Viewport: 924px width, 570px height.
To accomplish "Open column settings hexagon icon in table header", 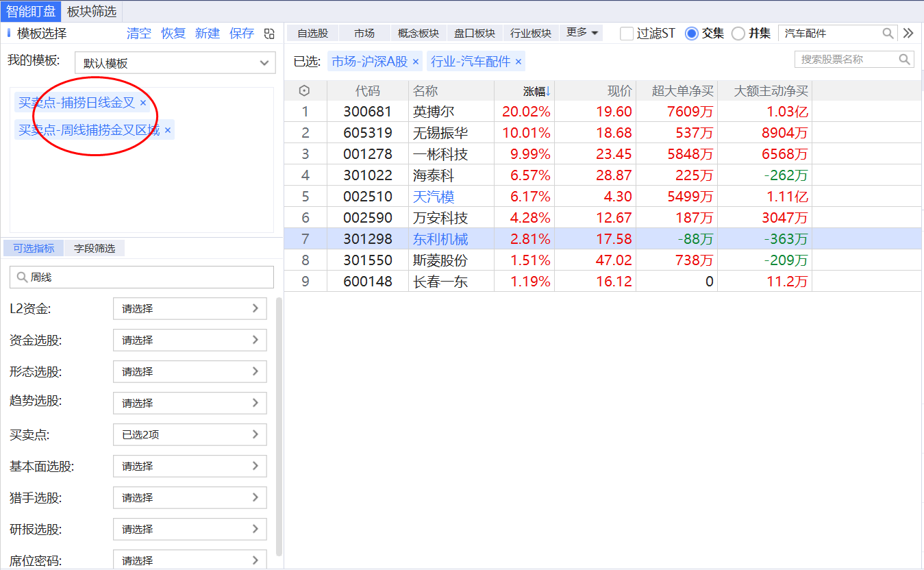I will pyautogui.click(x=305, y=90).
